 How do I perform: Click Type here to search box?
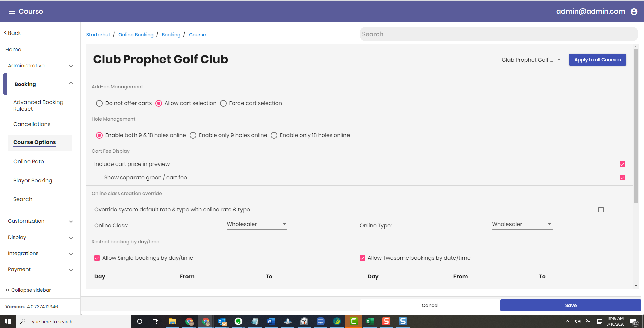(x=74, y=322)
